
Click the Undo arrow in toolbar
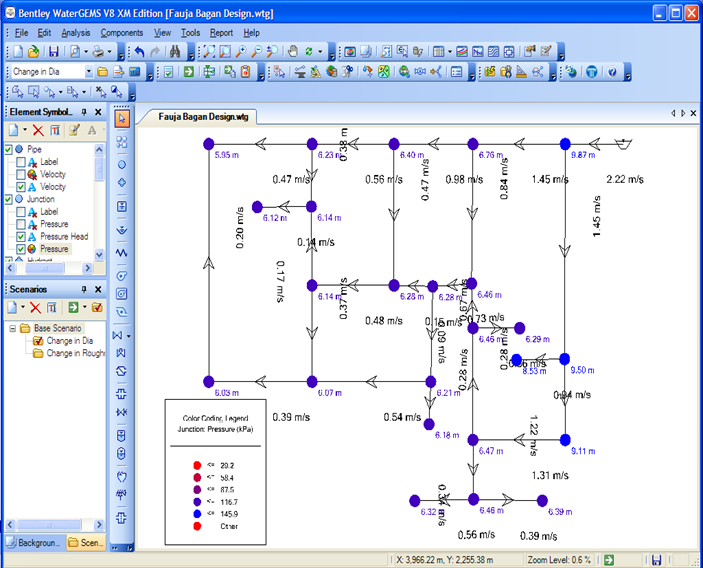click(x=139, y=51)
